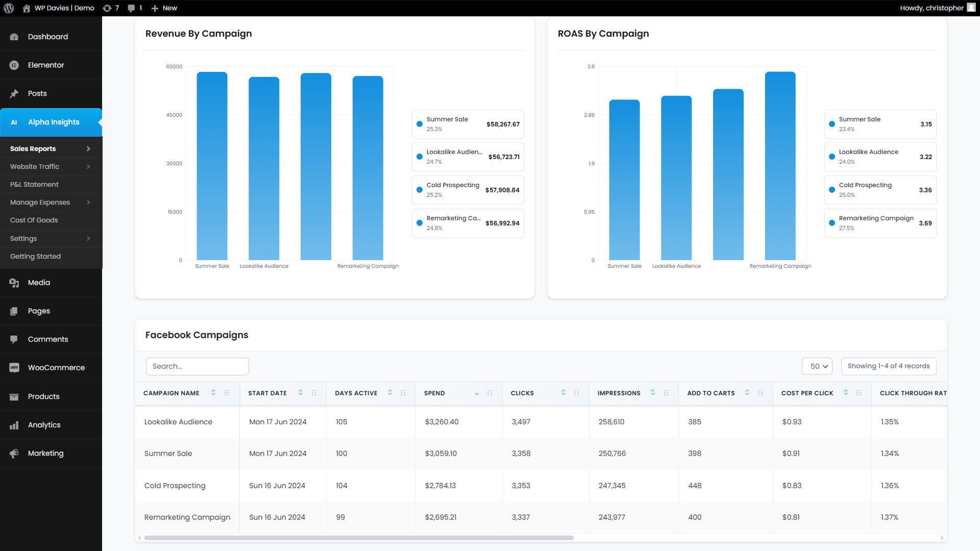Expand the Sales Reports submenu

pyautogui.click(x=88, y=149)
